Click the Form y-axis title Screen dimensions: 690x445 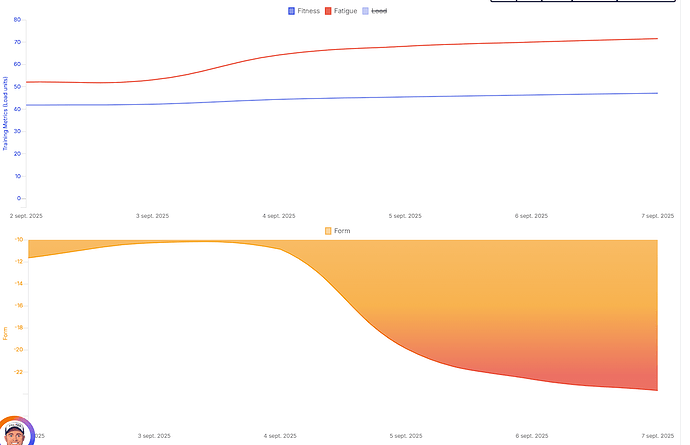6,333
